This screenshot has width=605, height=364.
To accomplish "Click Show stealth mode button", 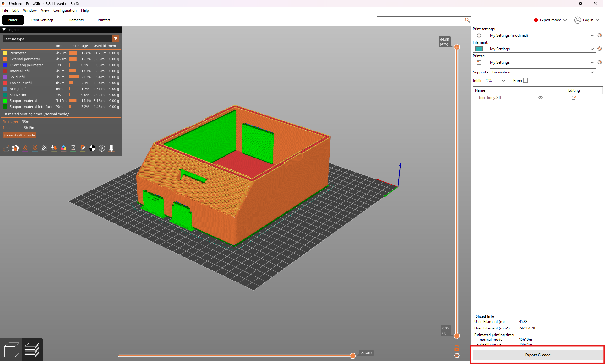I will 19,135.
